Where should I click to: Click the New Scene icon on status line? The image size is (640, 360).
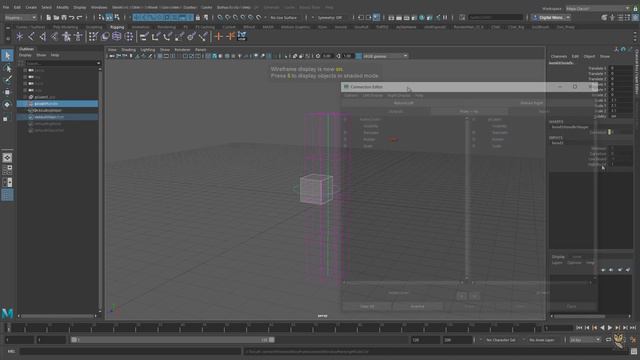(x=49, y=18)
